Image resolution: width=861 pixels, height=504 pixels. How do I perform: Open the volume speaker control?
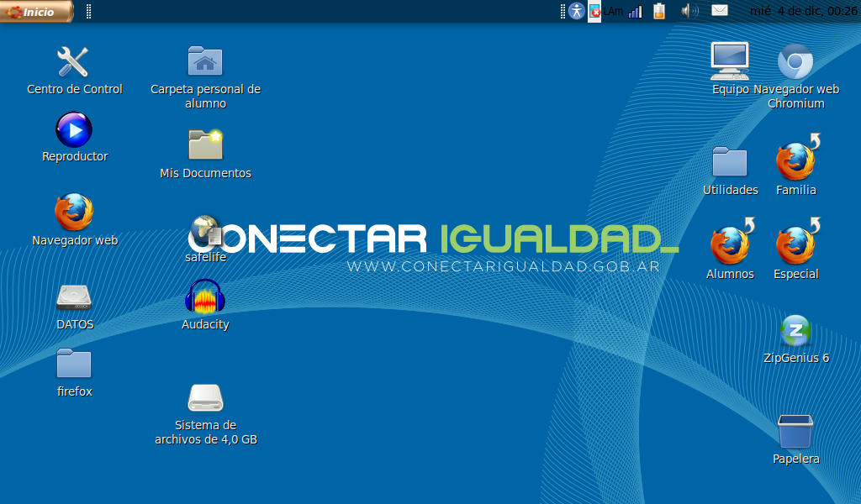(x=689, y=11)
